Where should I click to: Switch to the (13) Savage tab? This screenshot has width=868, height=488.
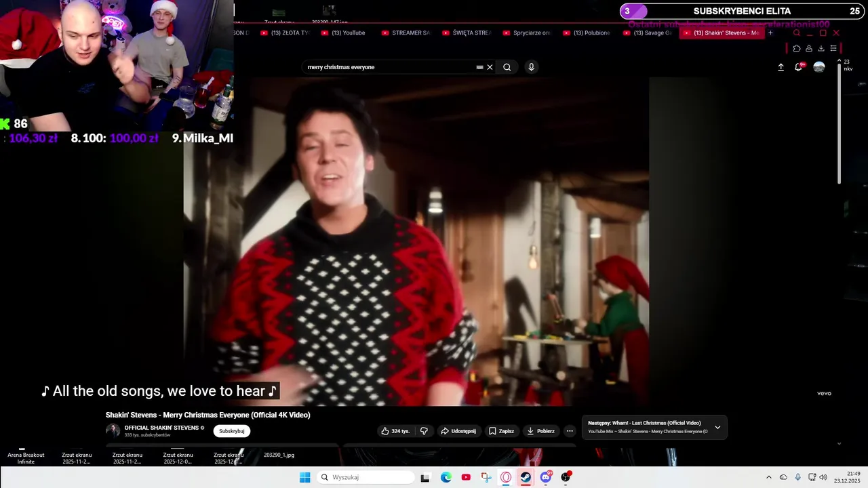pyautogui.click(x=647, y=33)
